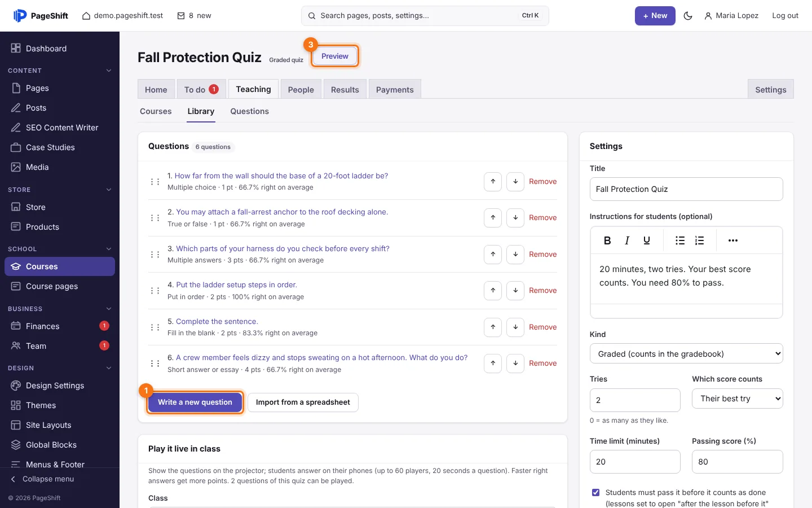
Task: Apply italic formatting in instructions editor
Action: click(x=627, y=240)
